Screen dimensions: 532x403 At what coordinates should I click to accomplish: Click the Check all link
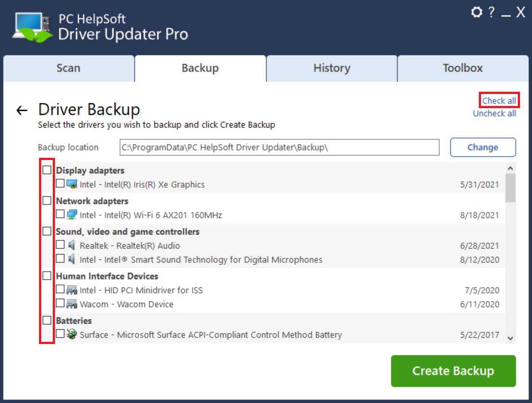(499, 101)
